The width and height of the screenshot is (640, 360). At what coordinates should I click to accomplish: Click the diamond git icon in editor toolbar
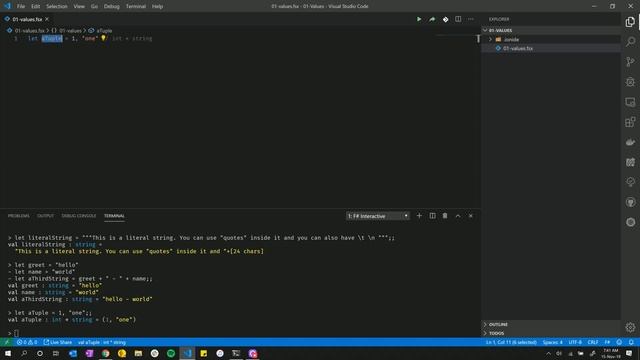coord(445,19)
